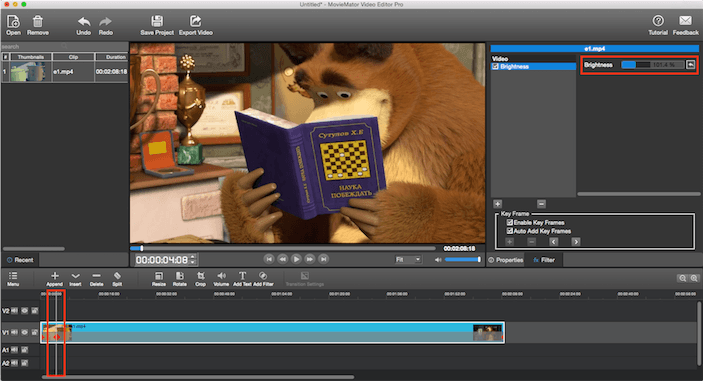Click the fast forward button
703x381 pixels.
coord(310,259)
